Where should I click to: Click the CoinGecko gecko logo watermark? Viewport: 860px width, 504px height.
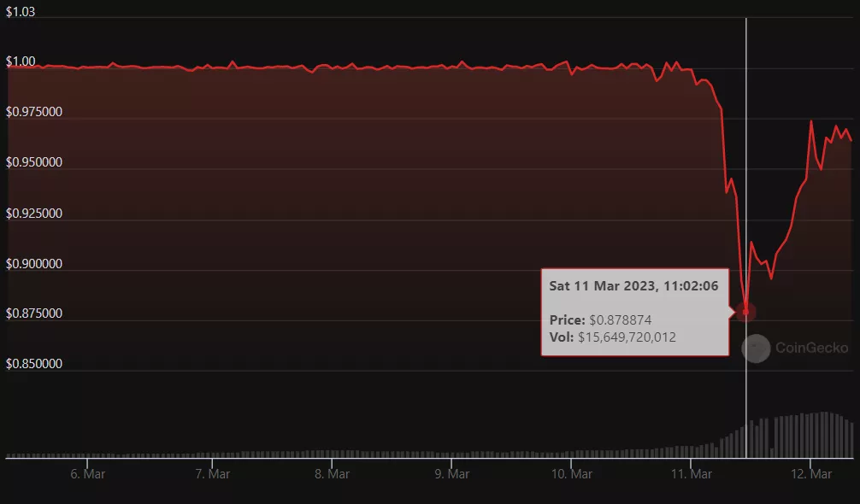click(756, 349)
